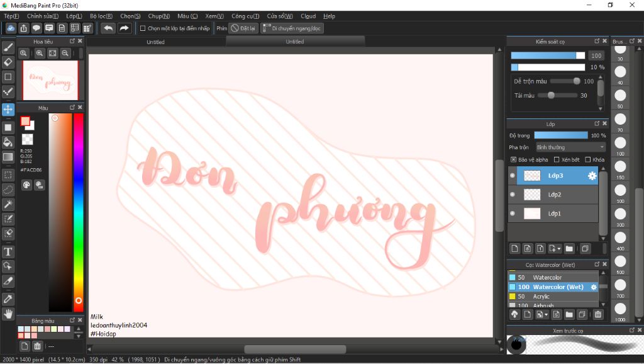Select the Eyedropper tool
This screenshot has height=364, width=644.
pyautogui.click(x=8, y=299)
